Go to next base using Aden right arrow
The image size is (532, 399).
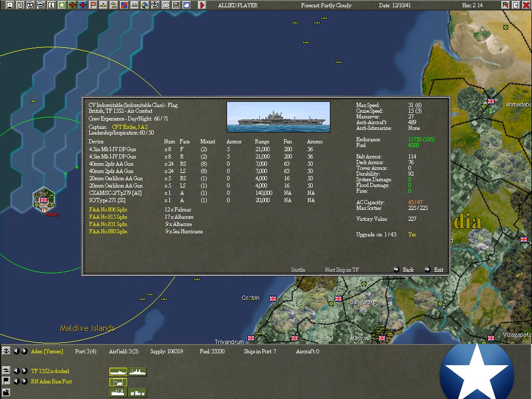tap(24, 351)
